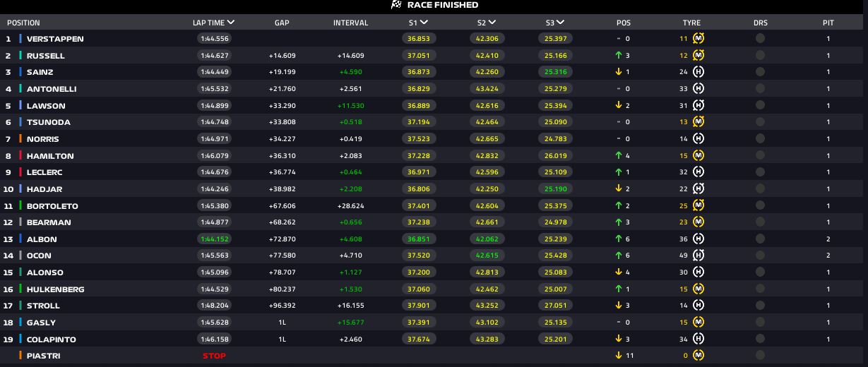Click Verstappen's blue team colour bar
Screen dimensions: 868x367
pos(20,39)
